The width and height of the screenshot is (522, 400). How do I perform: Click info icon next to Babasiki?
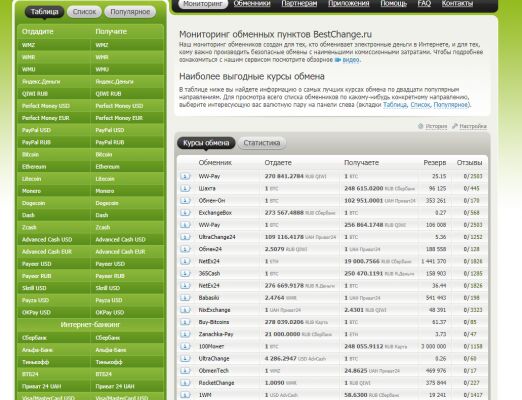point(185,298)
